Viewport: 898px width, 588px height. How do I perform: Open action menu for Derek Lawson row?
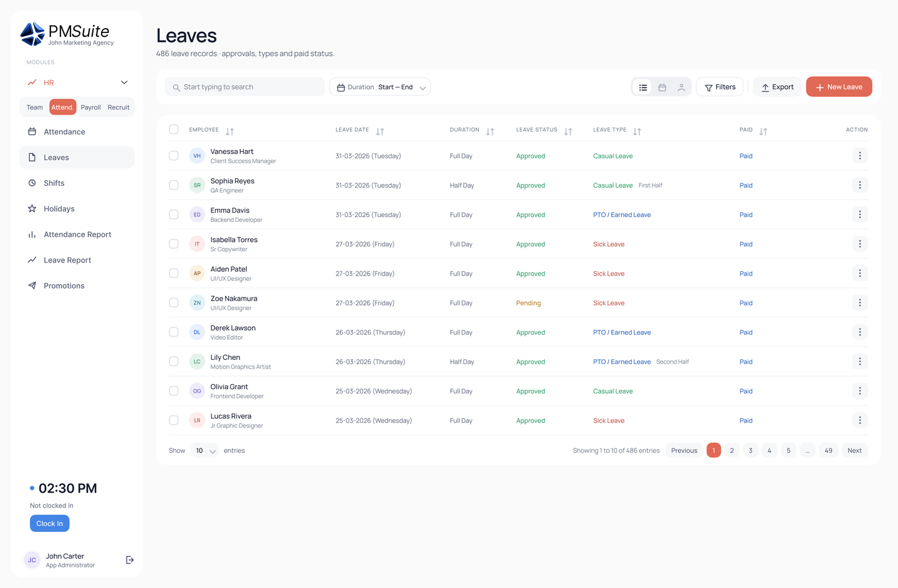pos(859,332)
